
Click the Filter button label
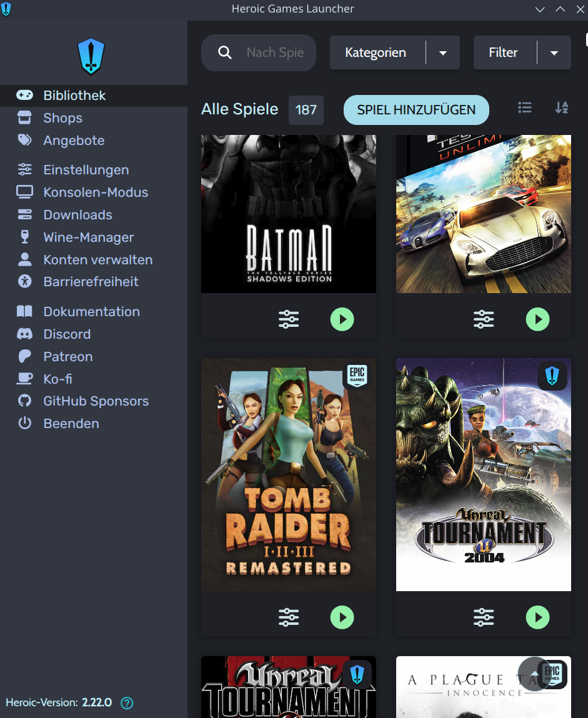(x=503, y=52)
